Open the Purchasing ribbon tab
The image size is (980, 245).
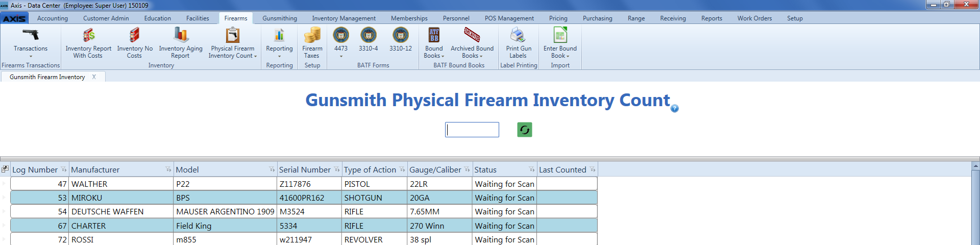[598, 18]
